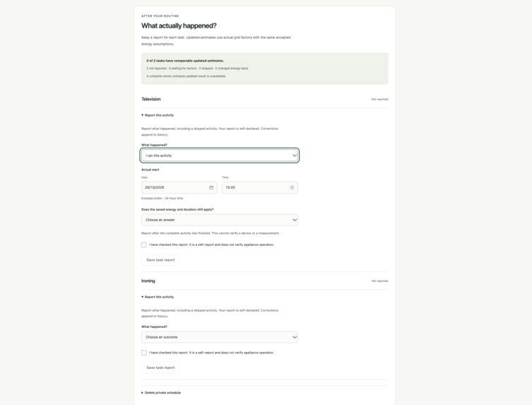Open 'Choose an answer' energy and duration dropdown
Screen dimensions: 532x405
pyautogui.click(x=220, y=220)
